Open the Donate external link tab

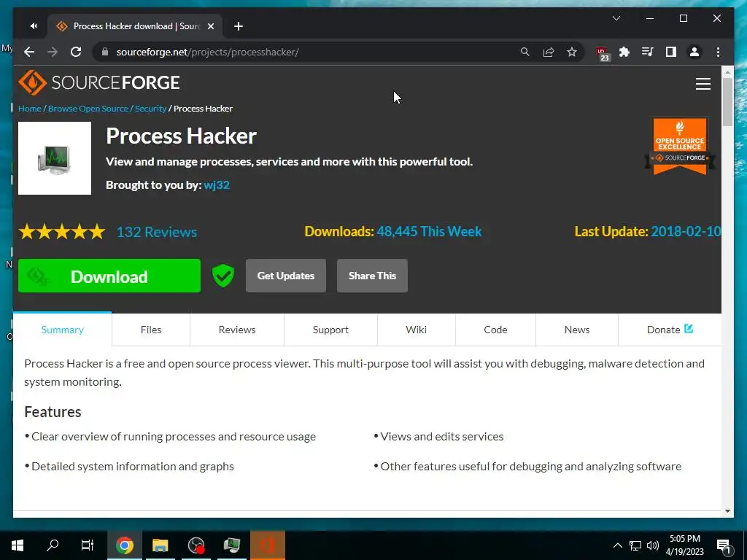click(x=670, y=330)
